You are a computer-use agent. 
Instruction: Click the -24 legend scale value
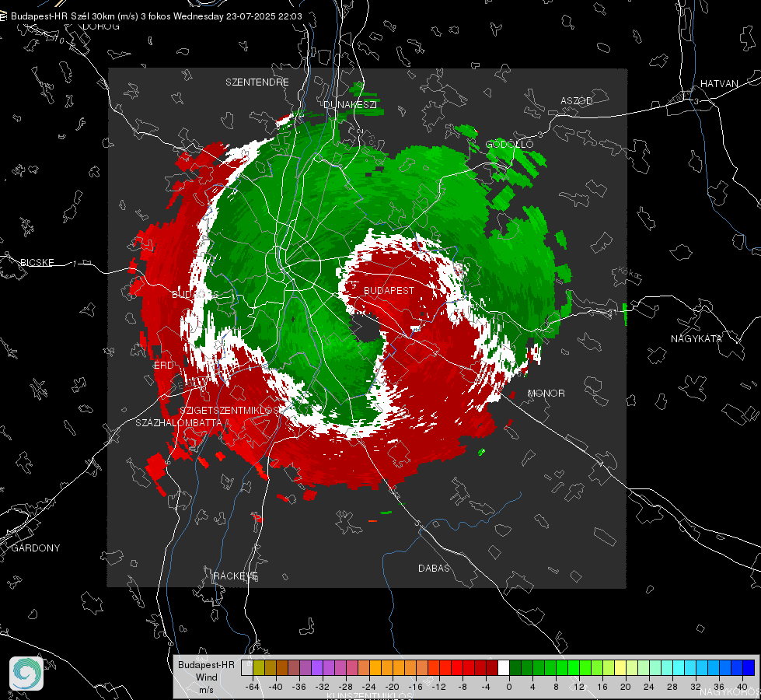point(369,687)
